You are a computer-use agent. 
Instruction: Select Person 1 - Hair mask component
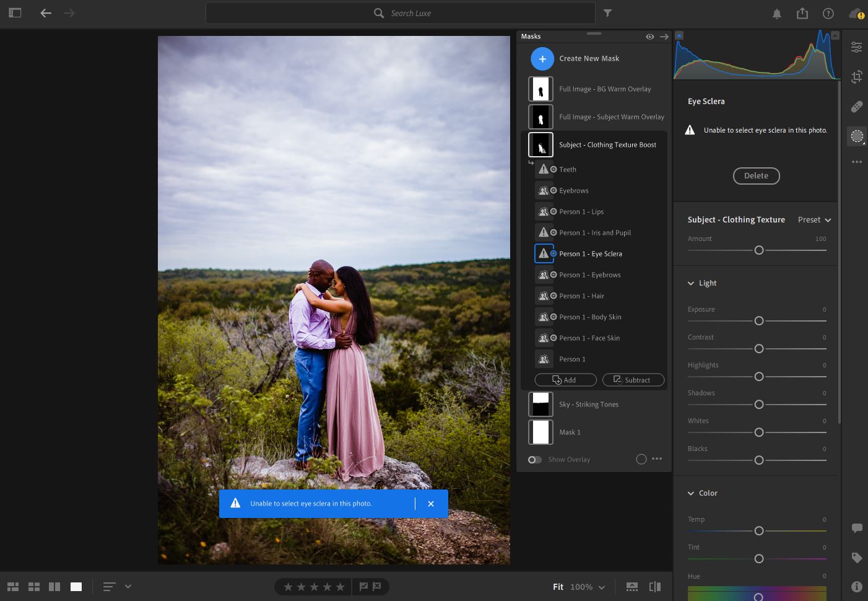pyautogui.click(x=581, y=296)
